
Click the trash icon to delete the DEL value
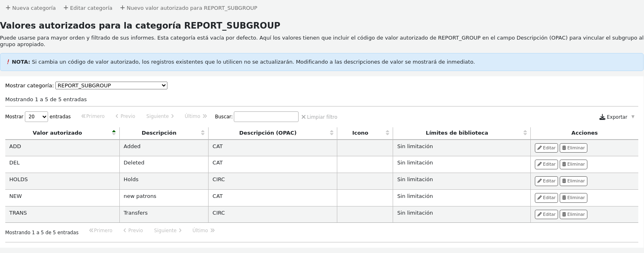tap(564, 164)
